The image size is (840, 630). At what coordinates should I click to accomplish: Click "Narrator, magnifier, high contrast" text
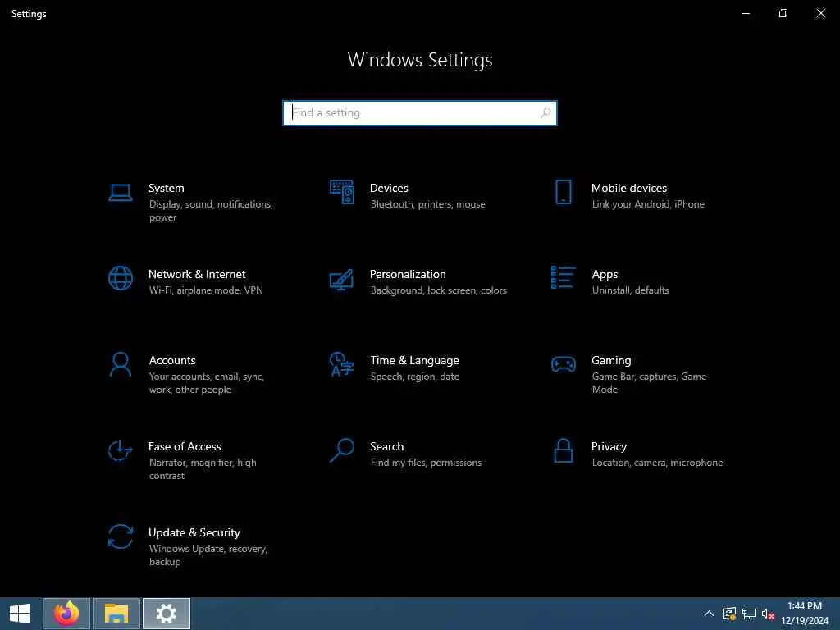(203, 468)
